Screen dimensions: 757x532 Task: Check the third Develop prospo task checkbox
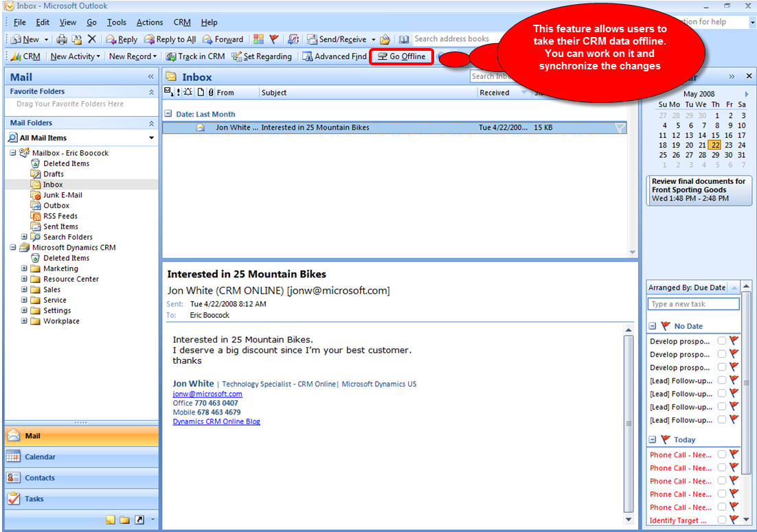tap(721, 367)
